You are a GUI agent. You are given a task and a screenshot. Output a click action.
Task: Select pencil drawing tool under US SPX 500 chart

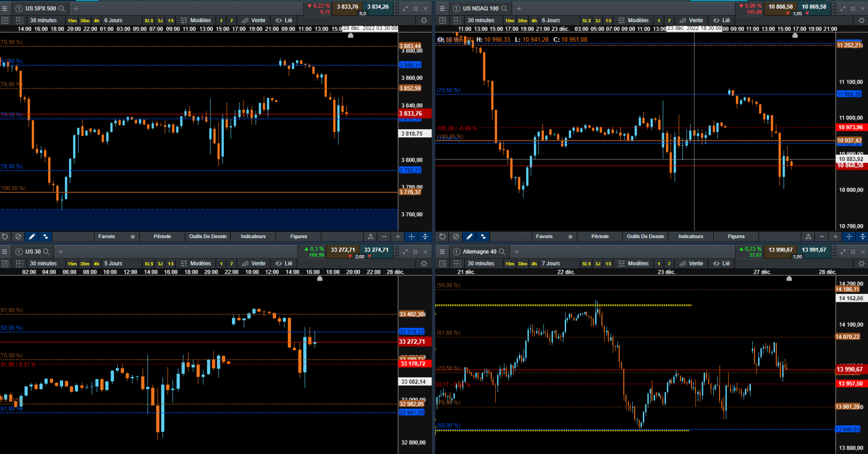click(x=32, y=237)
